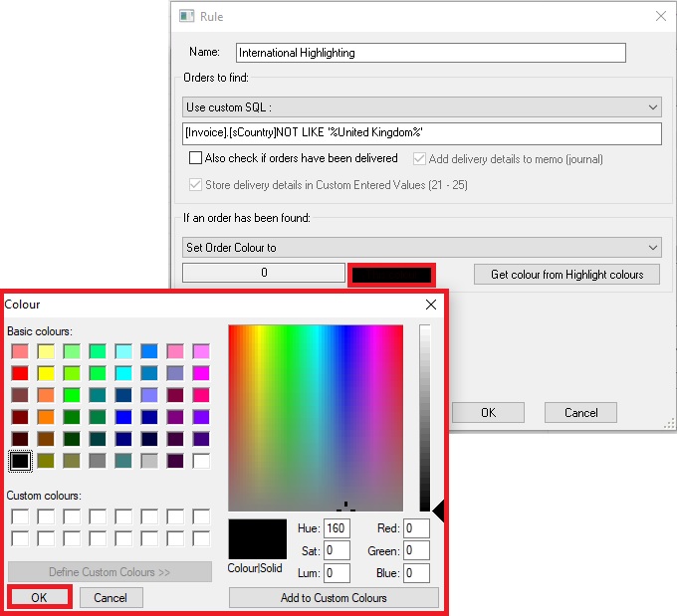Click the Name field with International Highlighting
This screenshot has width=677, height=616.
pyautogui.click(x=431, y=53)
